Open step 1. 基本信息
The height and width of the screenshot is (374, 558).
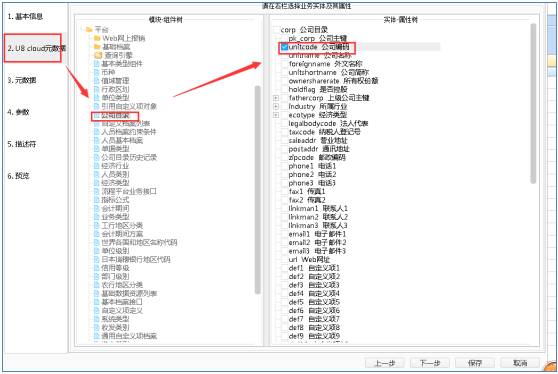25,16
